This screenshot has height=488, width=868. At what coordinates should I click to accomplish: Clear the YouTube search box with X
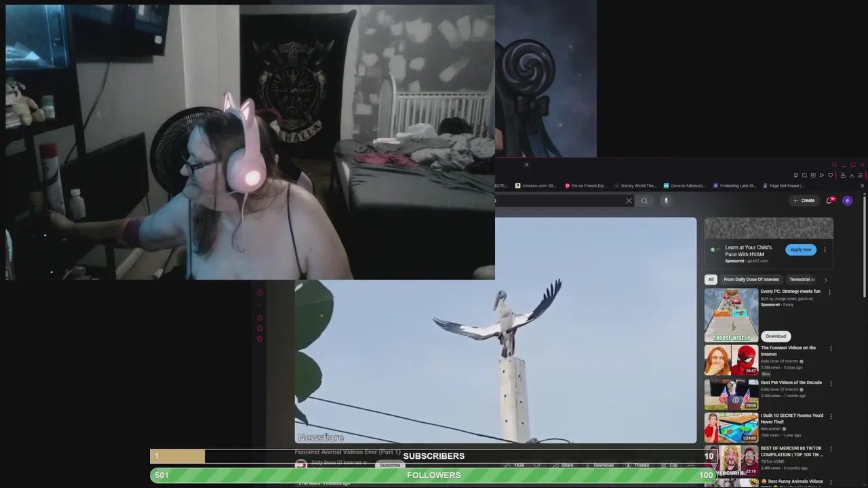[x=629, y=201]
